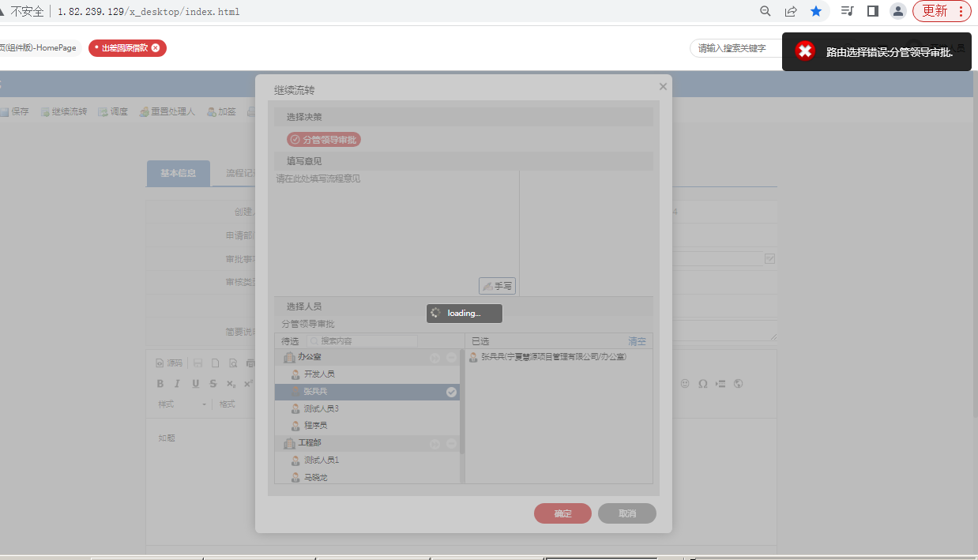The height and width of the screenshot is (560, 978).
Task: Click the red error icon in the notification
Action: [805, 51]
